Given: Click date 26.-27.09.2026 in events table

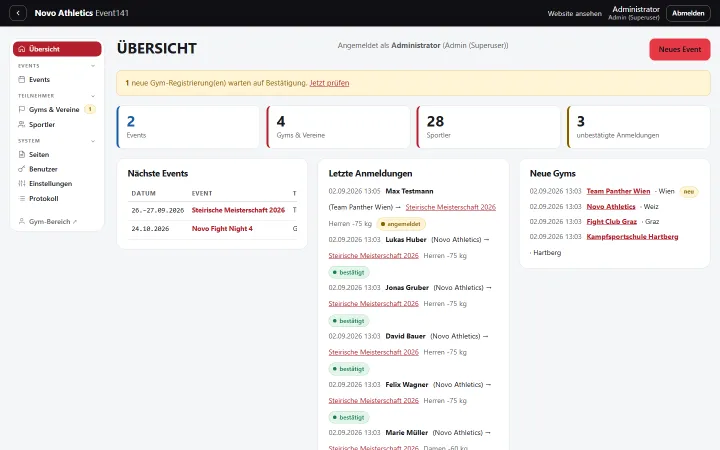Looking at the screenshot, I should [158, 210].
